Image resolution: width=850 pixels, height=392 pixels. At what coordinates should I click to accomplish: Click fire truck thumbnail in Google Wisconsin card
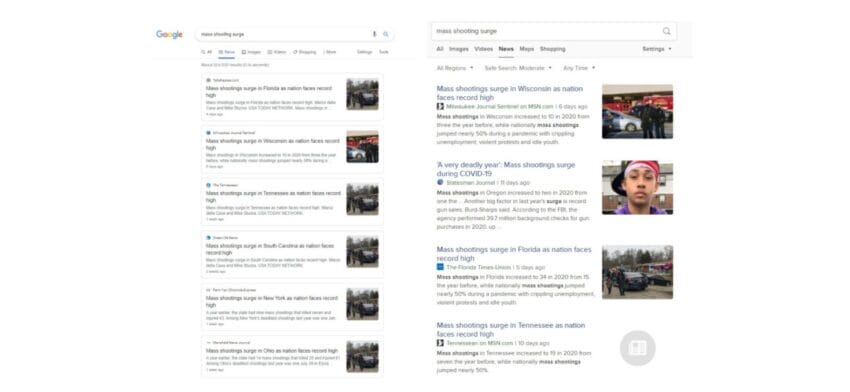[x=363, y=146]
